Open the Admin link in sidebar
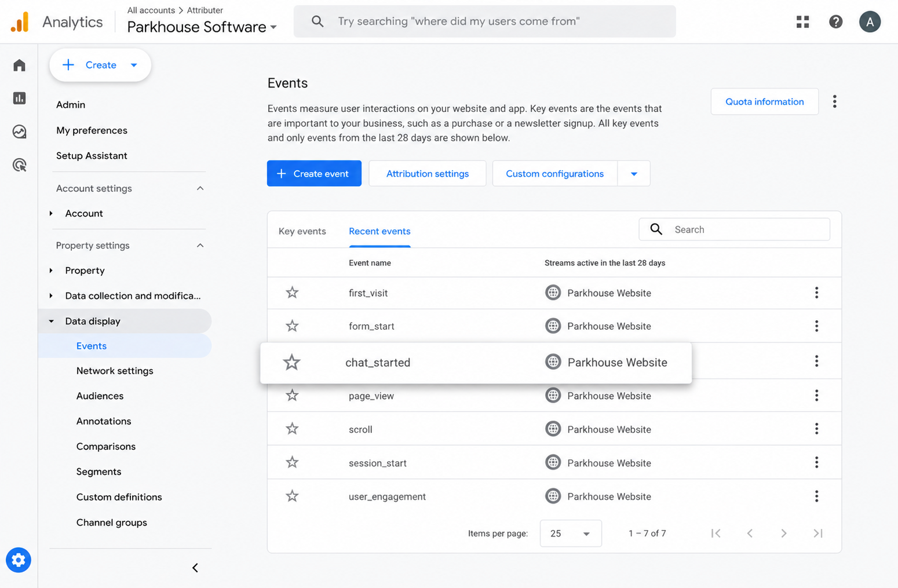Screen dimensions: 898x588 pyautogui.click(x=71, y=105)
